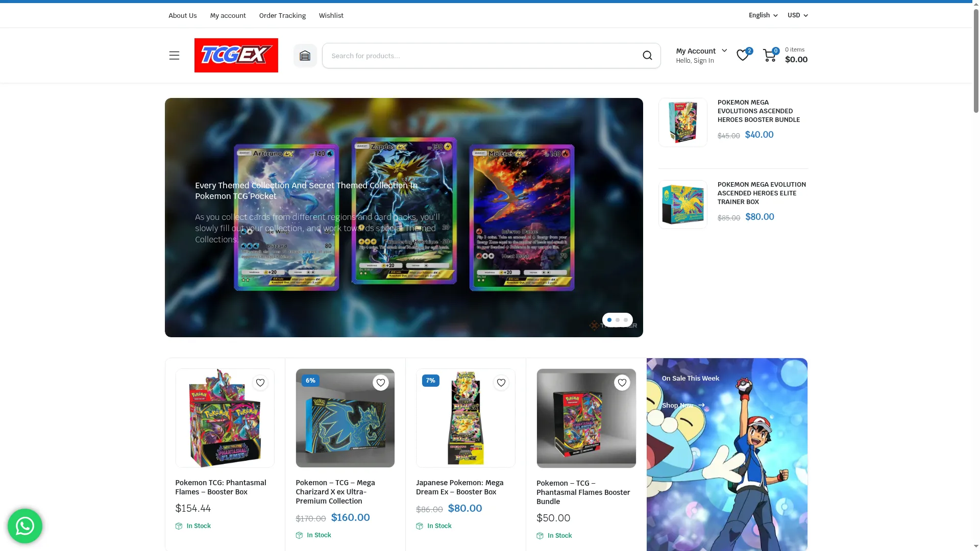
Task: Add Mega Dream Ex Booster Box to wishlist
Action: pyautogui.click(x=501, y=383)
